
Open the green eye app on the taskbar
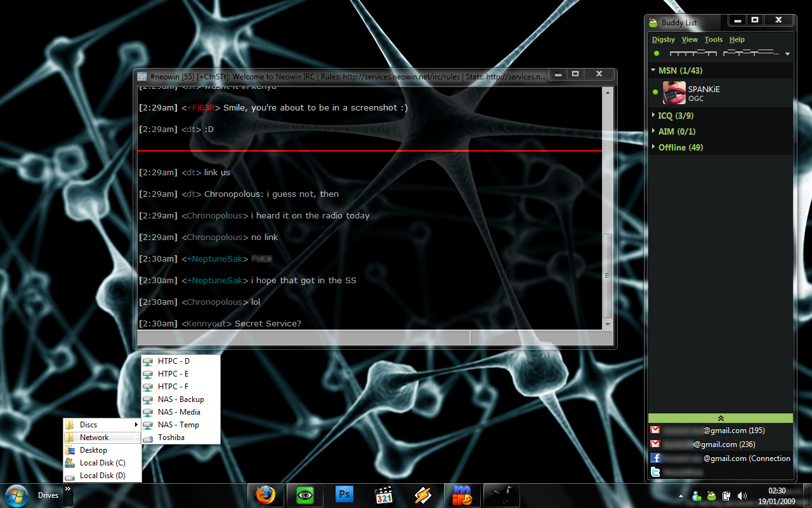(304, 495)
